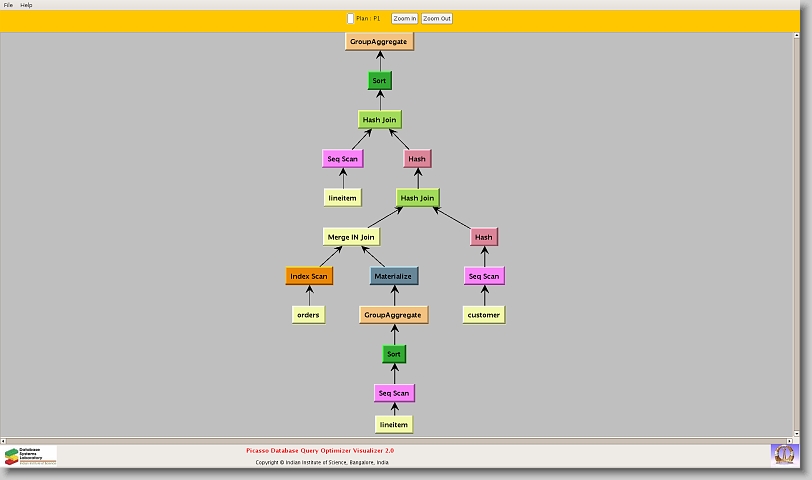Click the Index Scan node

[308, 276]
